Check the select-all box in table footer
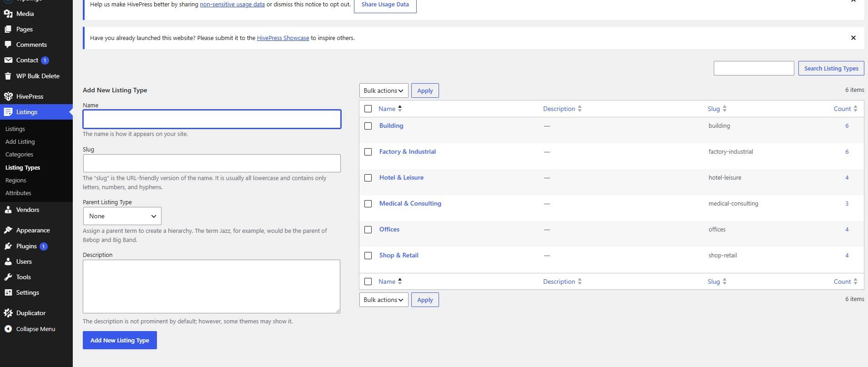 point(368,282)
